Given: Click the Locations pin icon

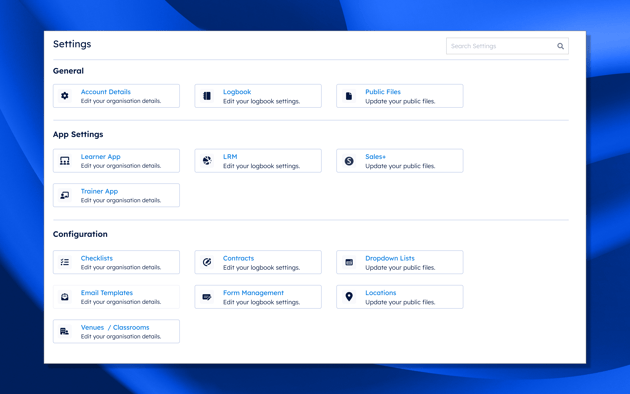Looking at the screenshot, I should 349,297.
